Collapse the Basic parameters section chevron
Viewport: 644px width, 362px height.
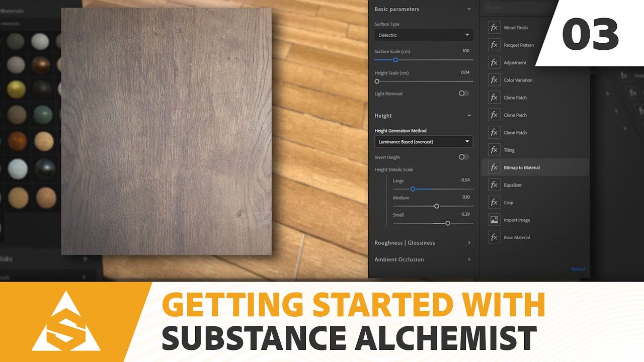[x=469, y=9]
